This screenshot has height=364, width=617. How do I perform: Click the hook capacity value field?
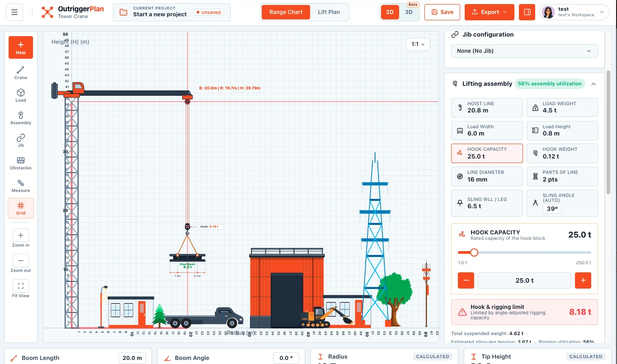524,280
